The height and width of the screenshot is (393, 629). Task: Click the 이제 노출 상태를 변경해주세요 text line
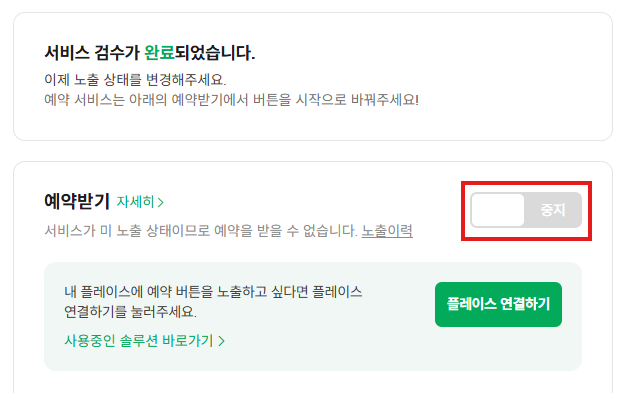coord(135,80)
